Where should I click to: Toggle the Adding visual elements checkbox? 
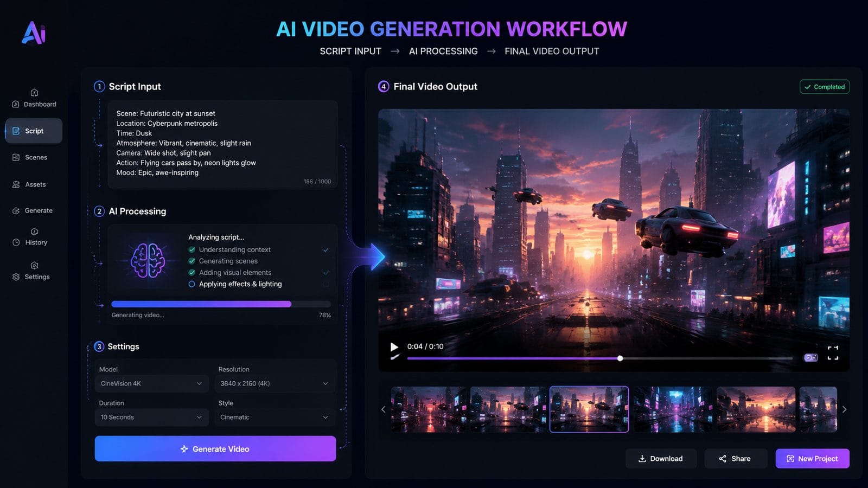192,272
